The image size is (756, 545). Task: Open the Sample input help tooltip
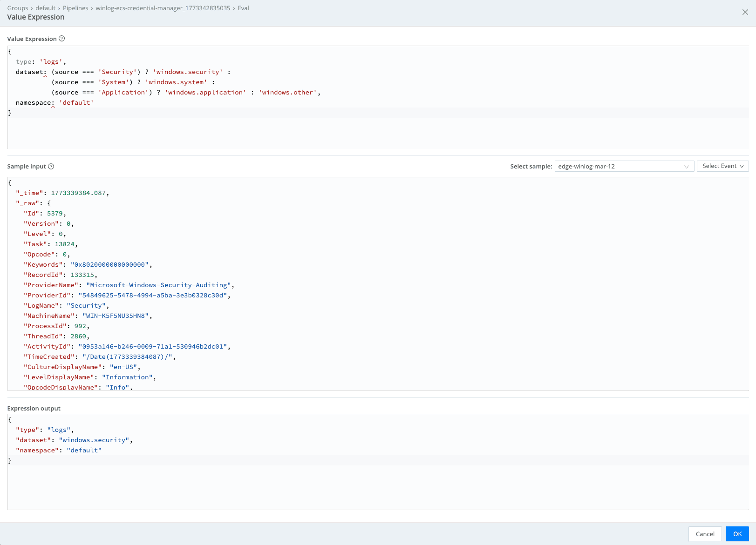(52, 166)
